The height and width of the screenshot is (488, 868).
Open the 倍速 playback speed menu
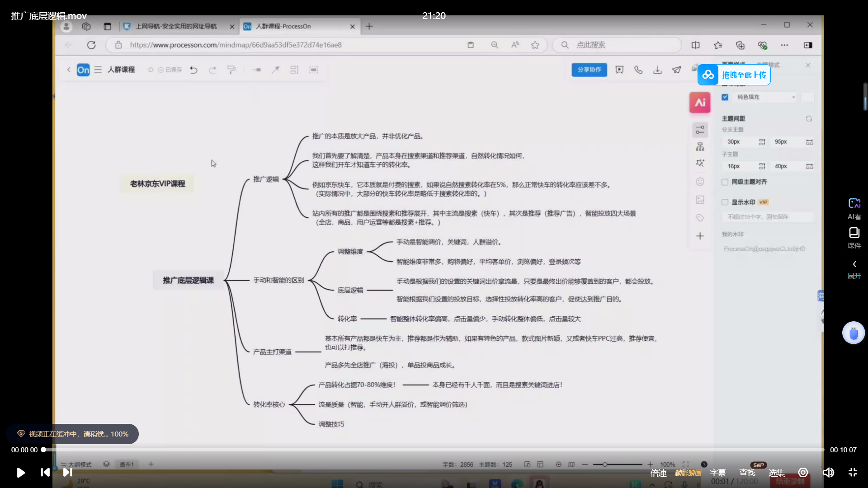point(658,473)
